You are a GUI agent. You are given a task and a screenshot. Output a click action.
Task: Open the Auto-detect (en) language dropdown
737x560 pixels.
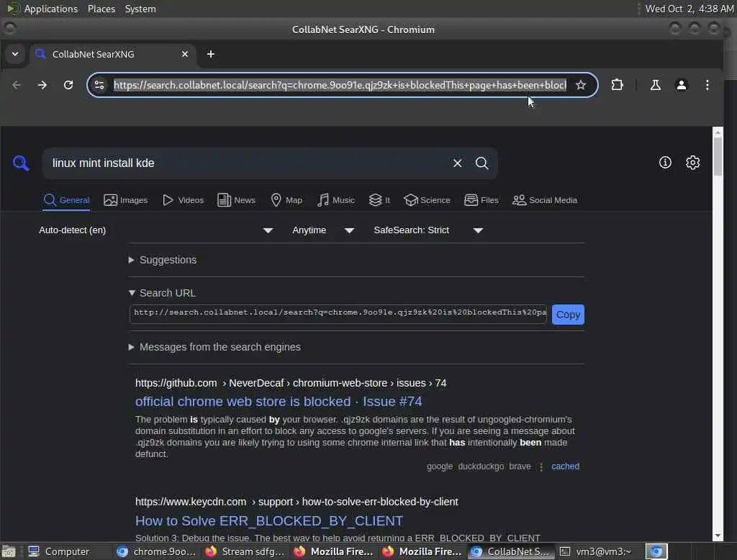155,230
